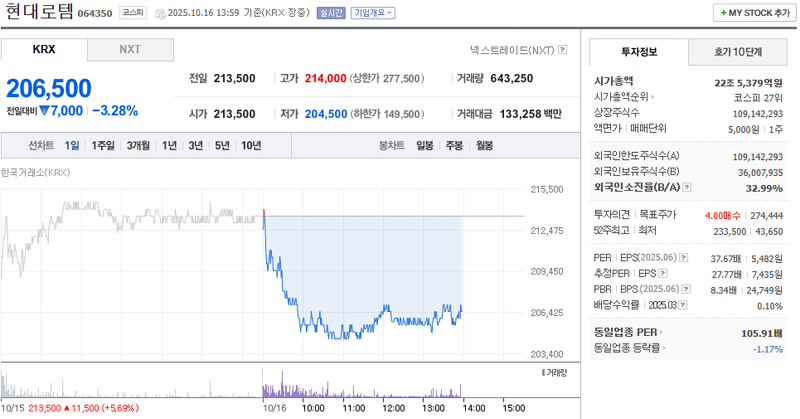The height and width of the screenshot is (419, 800).
Task: Switch to 일봉 candlestick chart
Action: pyautogui.click(x=424, y=145)
